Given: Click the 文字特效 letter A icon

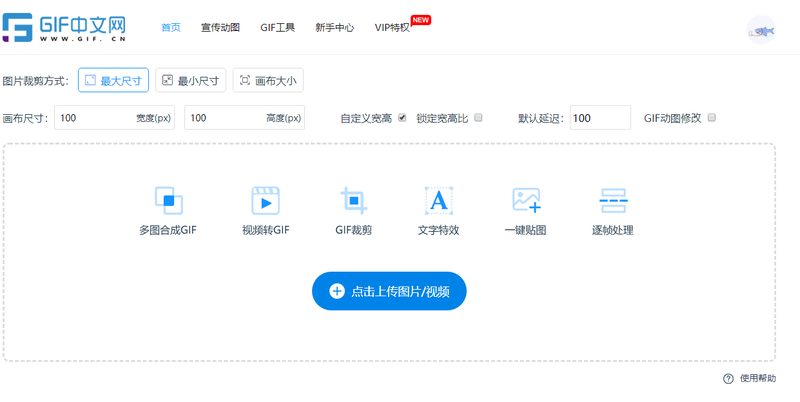Looking at the screenshot, I should (x=439, y=200).
